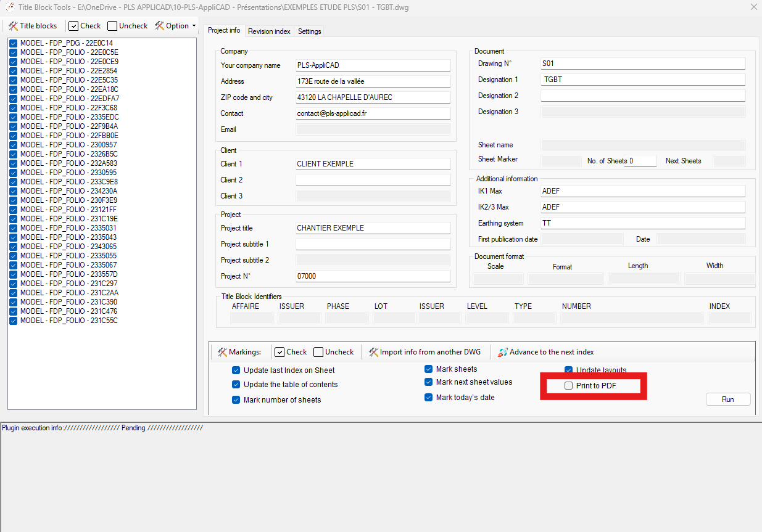762x532 pixels.
Task: Click the Project title input field
Action: pos(373,228)
